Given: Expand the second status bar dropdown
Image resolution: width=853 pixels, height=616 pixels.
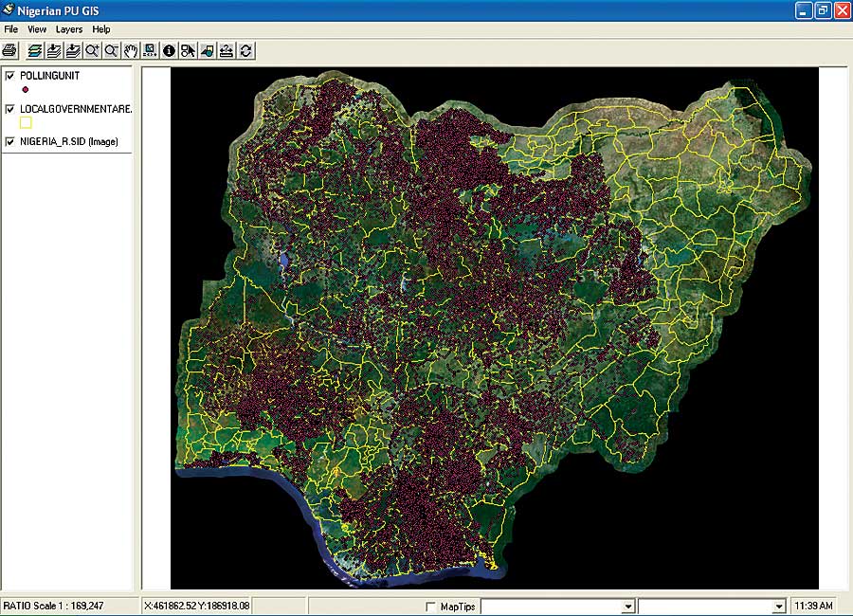Looking at the screenshot, I should (779, 607).
